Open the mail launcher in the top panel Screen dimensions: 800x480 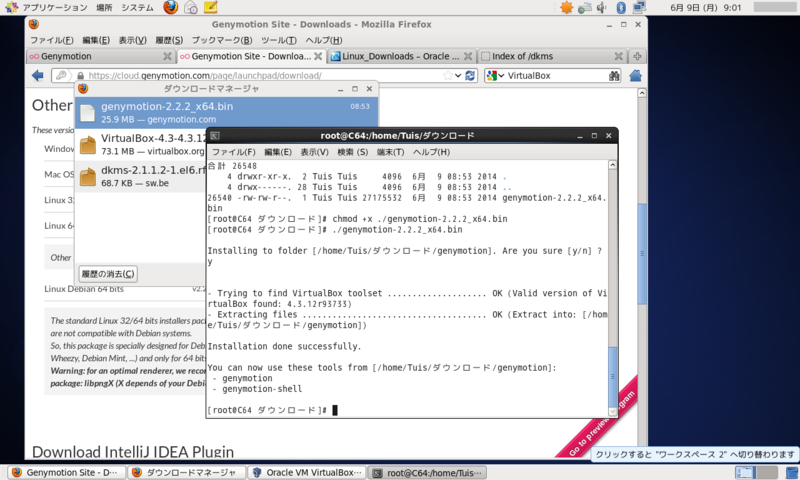[191, 7]
